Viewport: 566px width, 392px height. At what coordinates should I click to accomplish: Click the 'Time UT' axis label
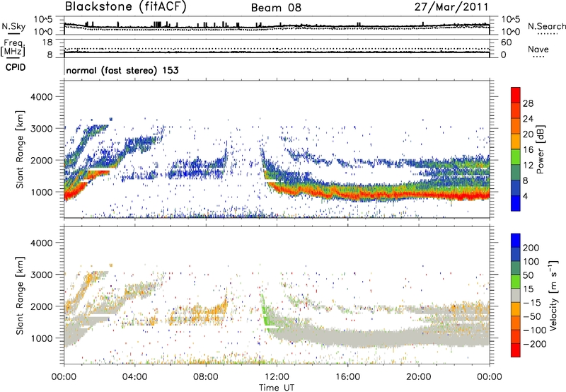277,388
